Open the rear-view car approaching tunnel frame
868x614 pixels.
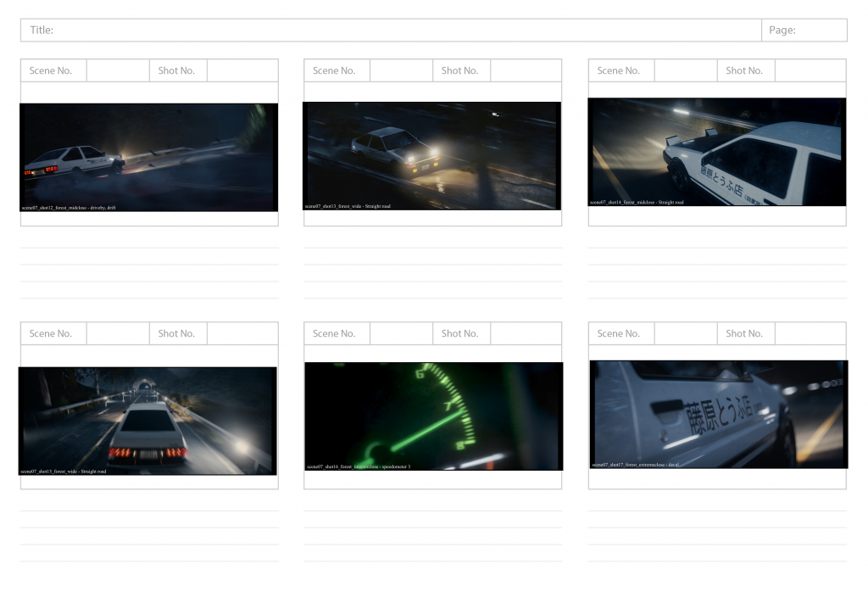point(147,421)
